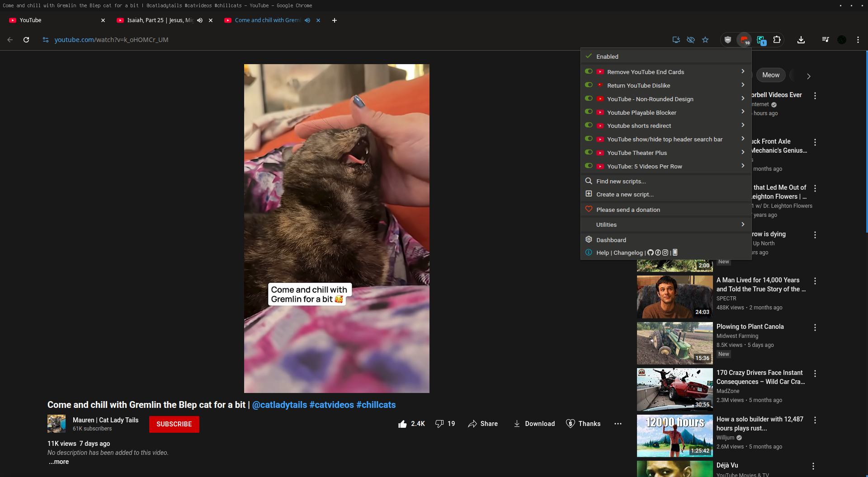Open the Chrome extensions puzzle icon
Screen dimensions: 868x477
tap(777, 40)
